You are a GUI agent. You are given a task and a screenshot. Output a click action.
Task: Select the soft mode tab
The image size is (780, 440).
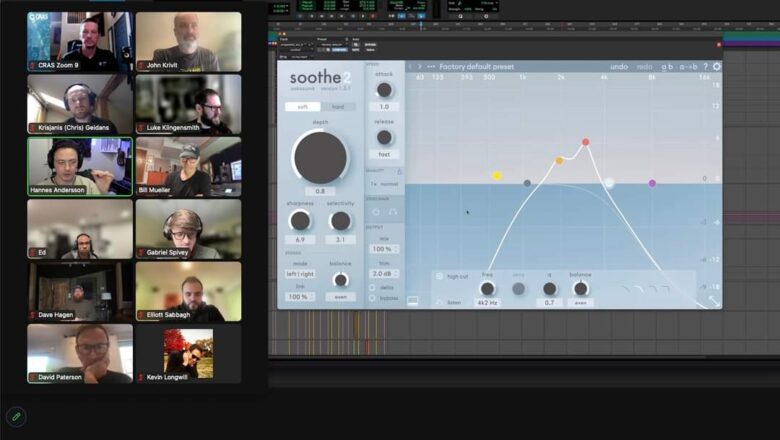click(302, 106)
